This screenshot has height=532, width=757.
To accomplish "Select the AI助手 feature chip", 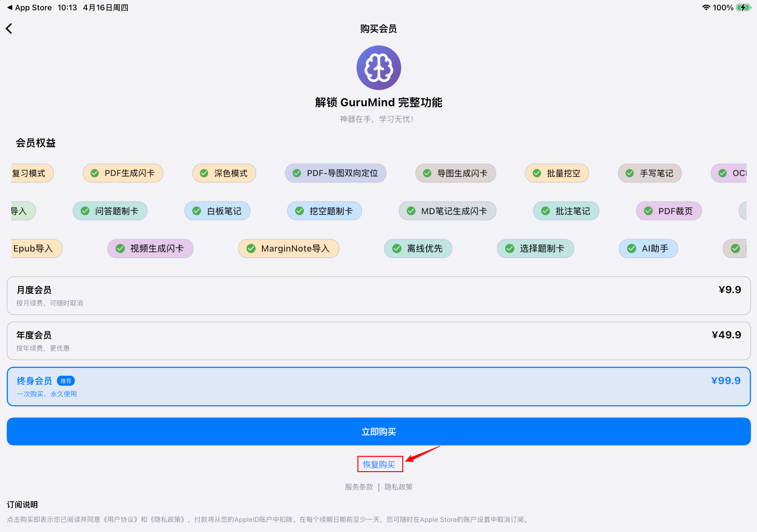I will (648, 249).
